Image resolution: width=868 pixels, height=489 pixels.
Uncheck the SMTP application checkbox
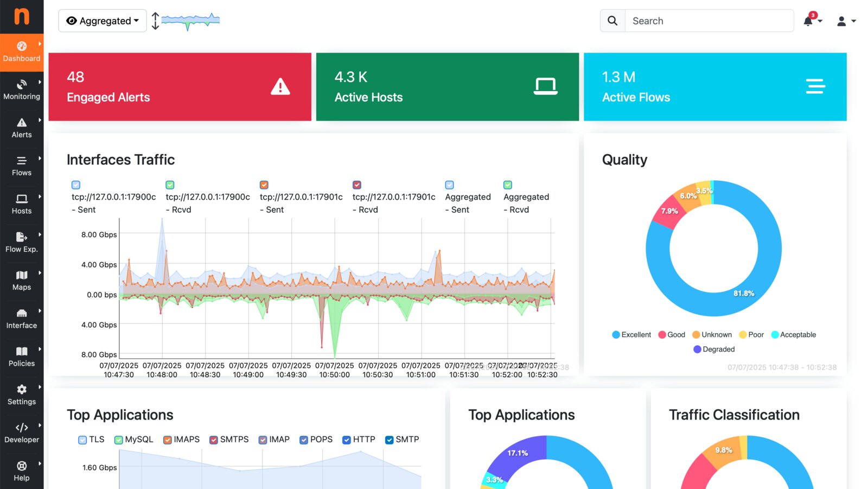click(x=390, y=440)
